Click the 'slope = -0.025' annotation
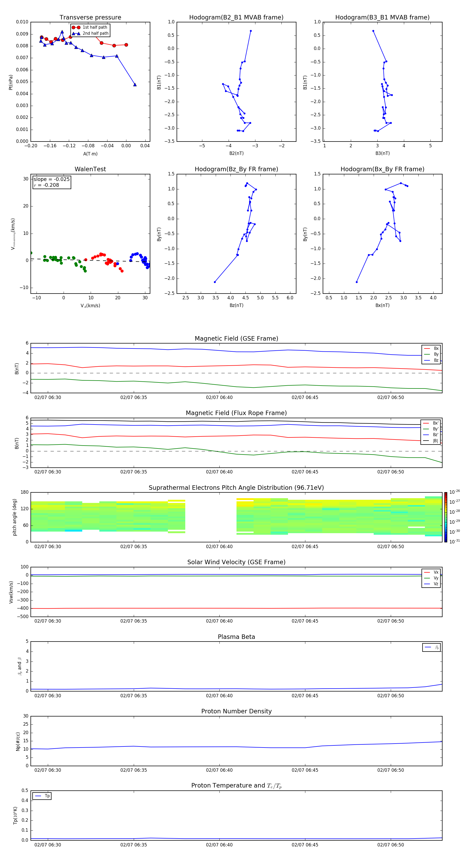 pyautogui.click(x=52, y=179)
